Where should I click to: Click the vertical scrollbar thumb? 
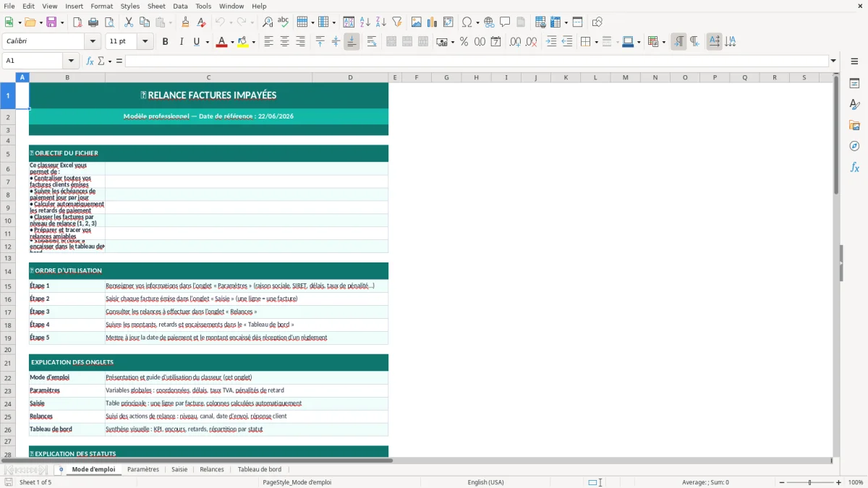(836, 134)
